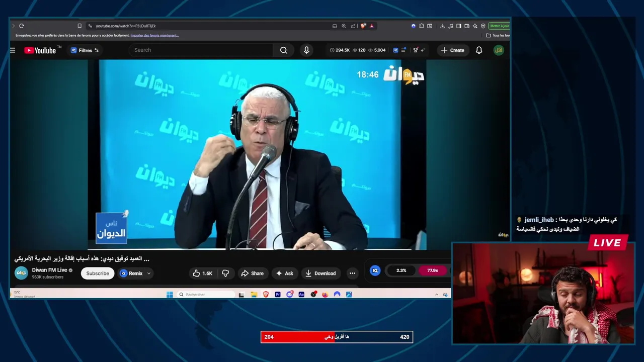Open the zoom magnifier icon in address bar
Screen dimensions: 644x362
tap(344, 26)
